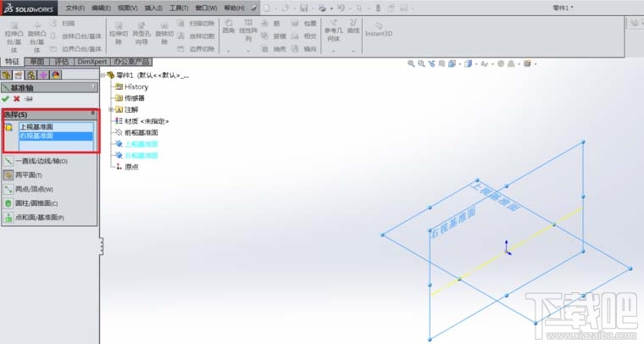The height and width of the screenshot is (344, 644).
Task: Open the 窗口(W) menu
Action: point(206,8)
